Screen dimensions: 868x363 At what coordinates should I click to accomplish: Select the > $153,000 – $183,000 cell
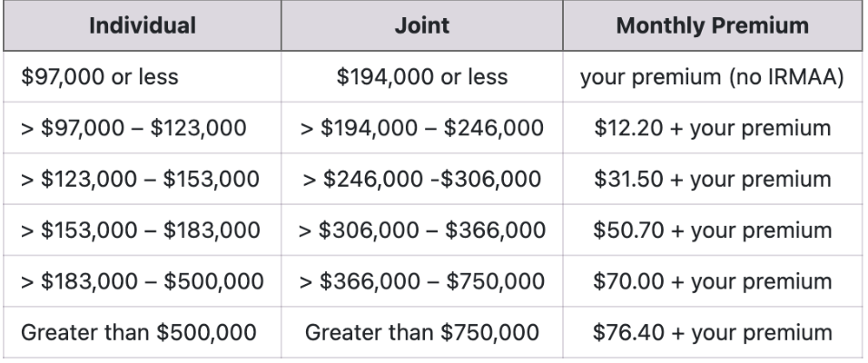point(143,230)
